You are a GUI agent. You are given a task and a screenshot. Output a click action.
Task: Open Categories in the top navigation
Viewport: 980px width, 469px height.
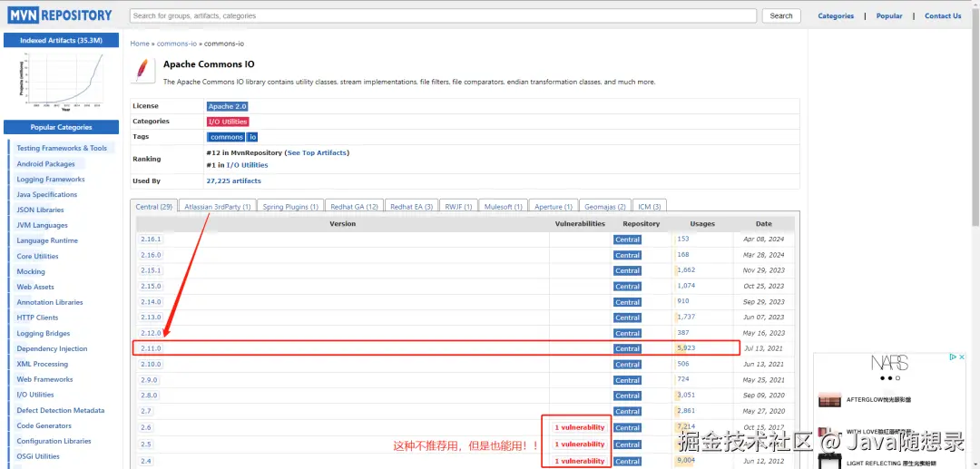tap(836, 16)
